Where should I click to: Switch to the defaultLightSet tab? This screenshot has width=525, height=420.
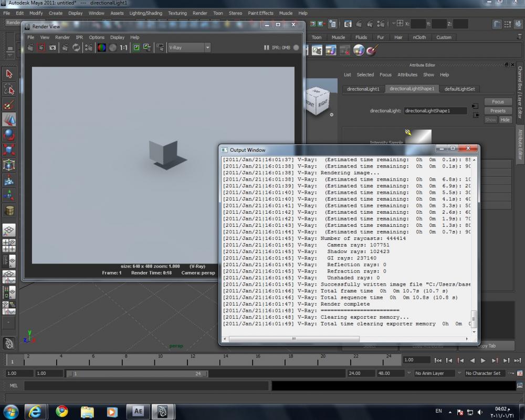(x=459, y=89)
